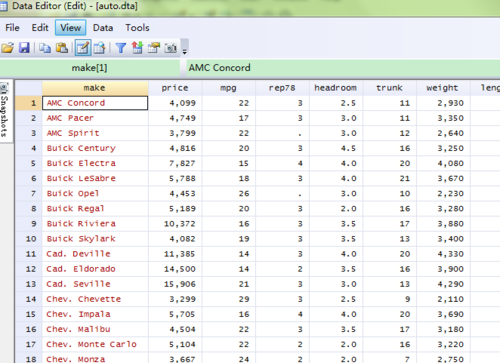Show the Properties panel icon
500x363 pixels.
tap(154, 48)
